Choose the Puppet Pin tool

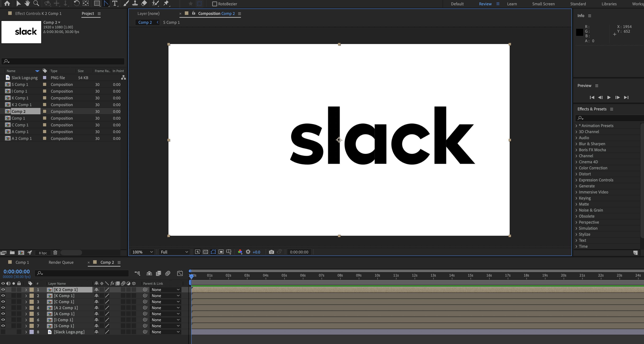pos(166,3)
